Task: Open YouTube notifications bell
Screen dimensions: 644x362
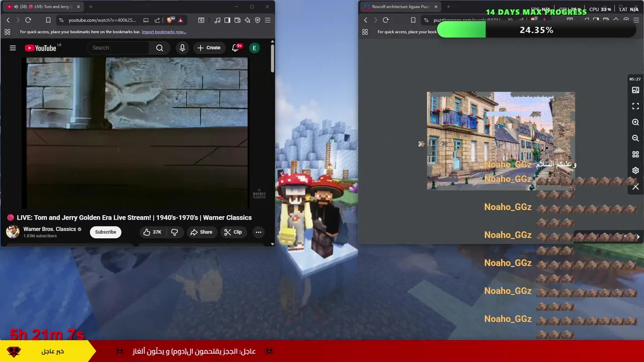Action: (x=235, y=48)
